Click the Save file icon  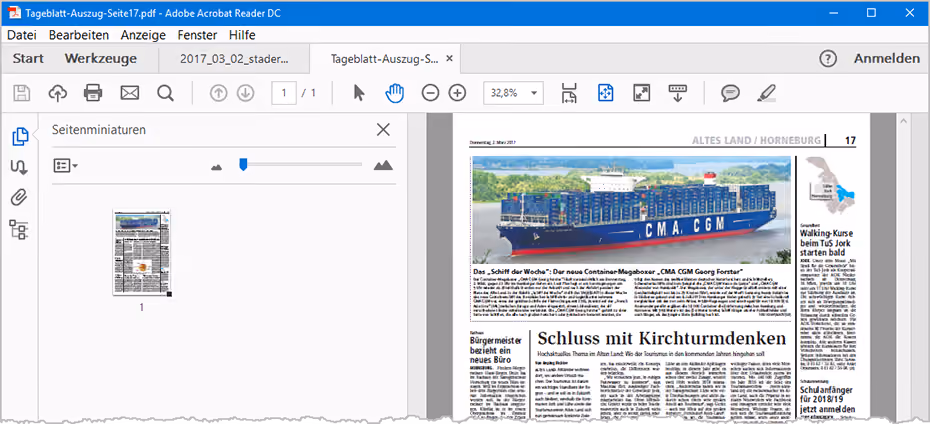(x=22, y=93)
